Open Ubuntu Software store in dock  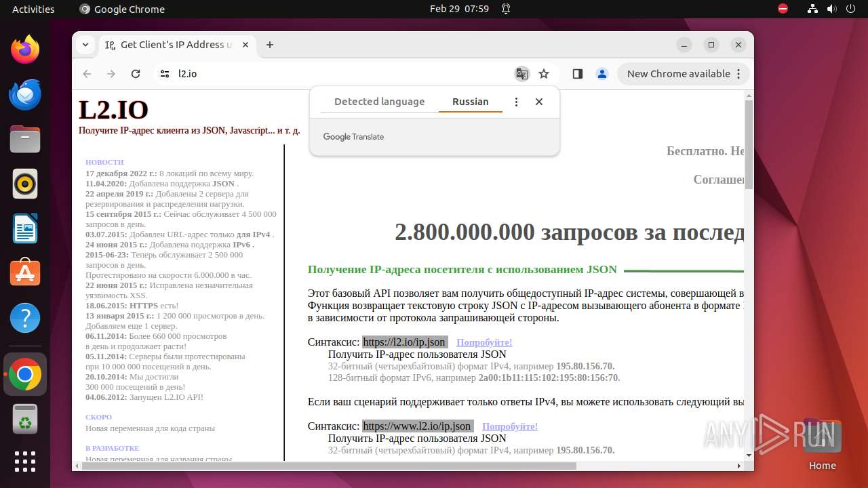click(x=25, y=273)
